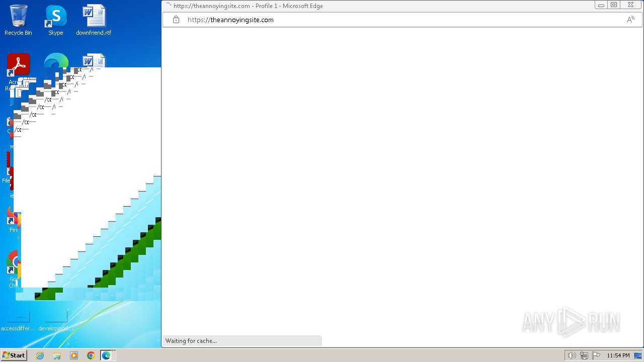
Task: Click the Acrobat Reader desktop icon
Action: coord(19,64)
